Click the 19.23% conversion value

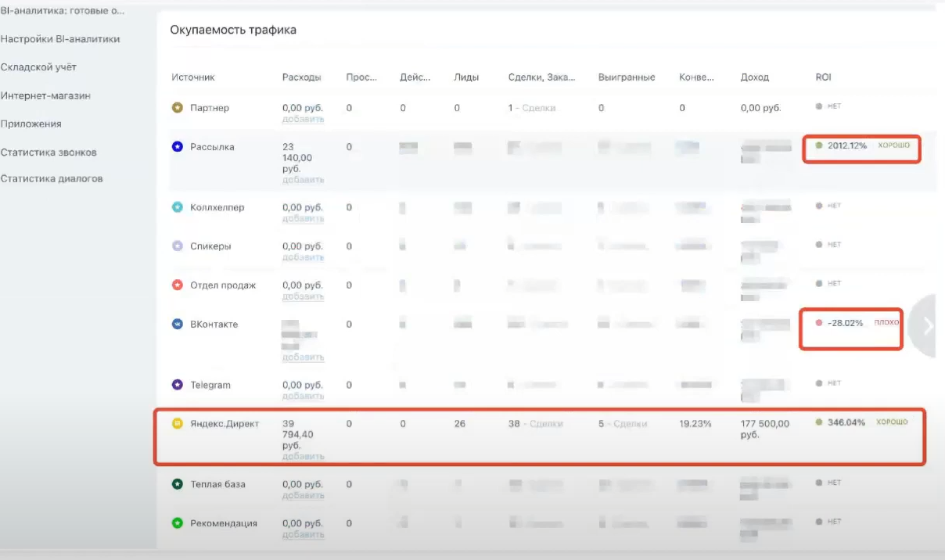click(x=695, y=424)
